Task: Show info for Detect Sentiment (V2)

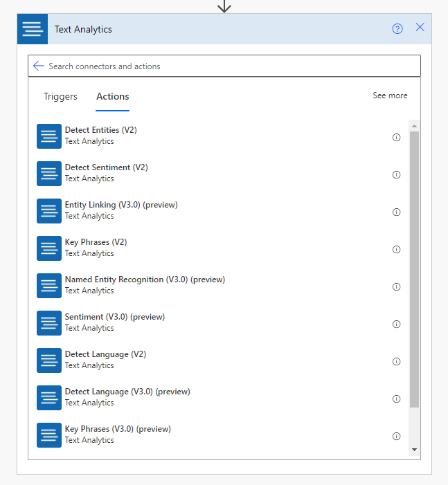Action: tap(396, 175)
